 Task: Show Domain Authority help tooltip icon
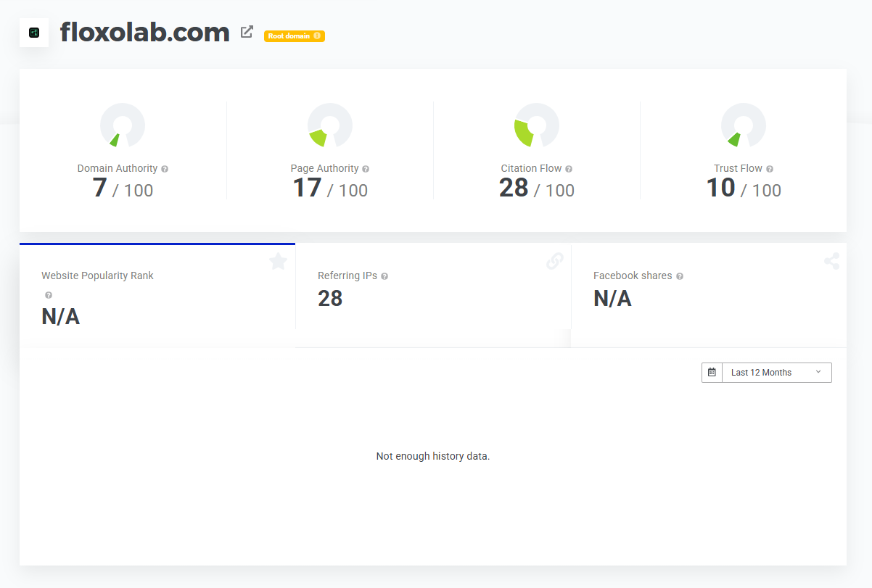pos(165,169)
